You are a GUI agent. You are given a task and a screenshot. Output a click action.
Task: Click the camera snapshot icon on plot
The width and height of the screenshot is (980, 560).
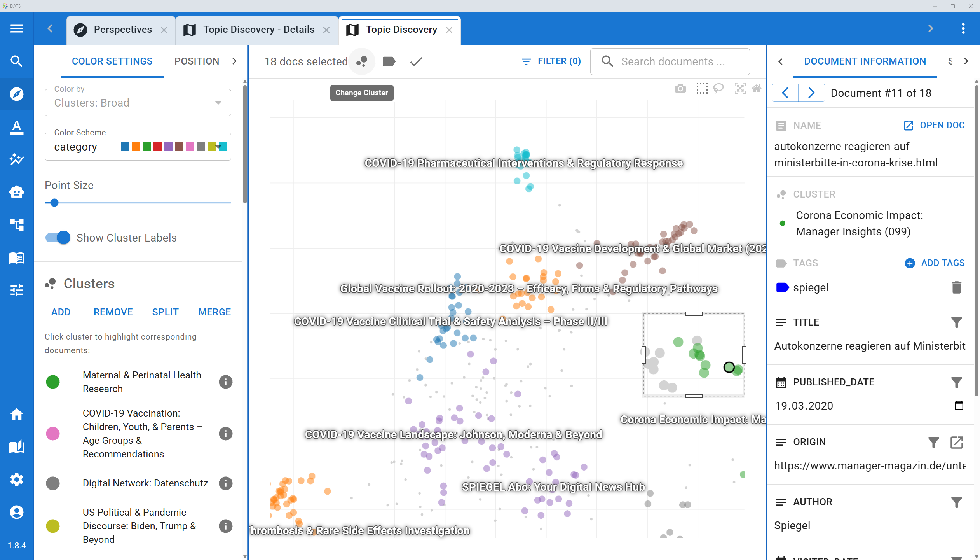coord(680,89)
